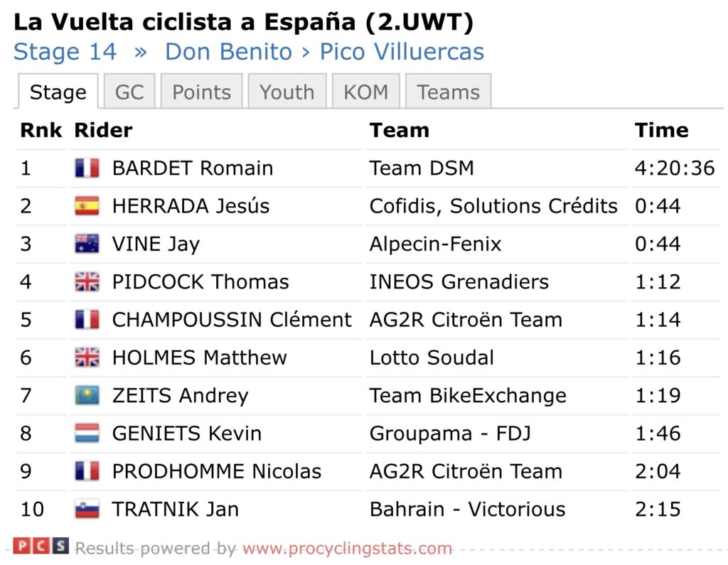
Task: Click the Luxembourg flag next to GENIETS Kevin
Action: (87, 434)
